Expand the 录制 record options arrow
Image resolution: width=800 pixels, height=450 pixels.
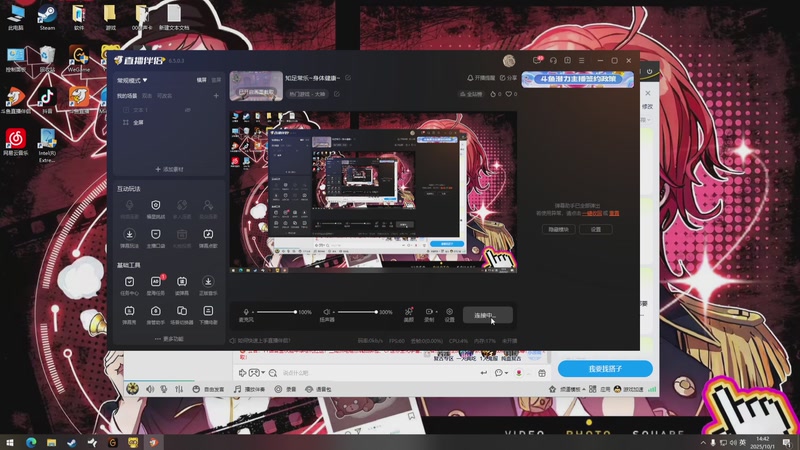pyautogui.click(x=436, y=312)
